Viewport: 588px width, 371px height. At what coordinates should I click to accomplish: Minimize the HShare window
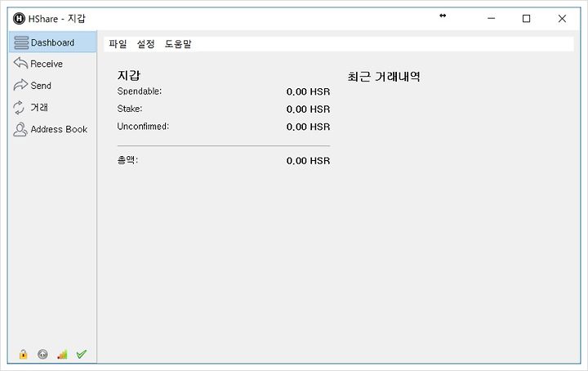(x=492, y=18)
